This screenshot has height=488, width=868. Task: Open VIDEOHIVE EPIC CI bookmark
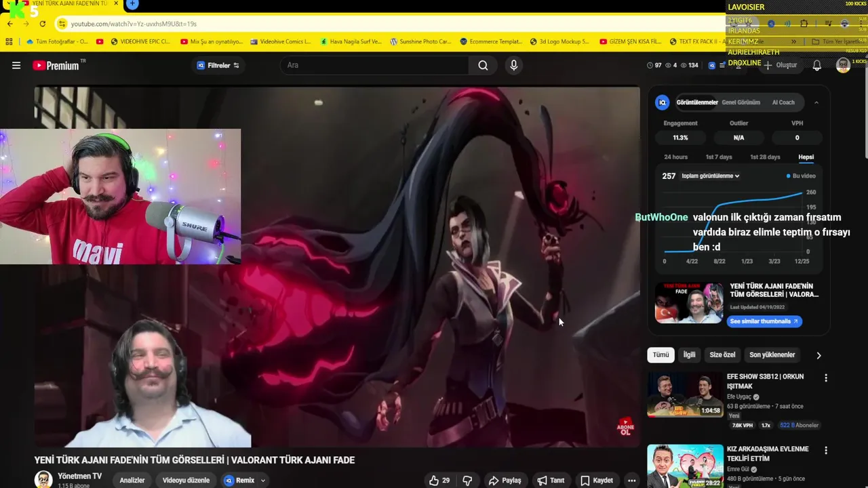(x=140, y=41)
